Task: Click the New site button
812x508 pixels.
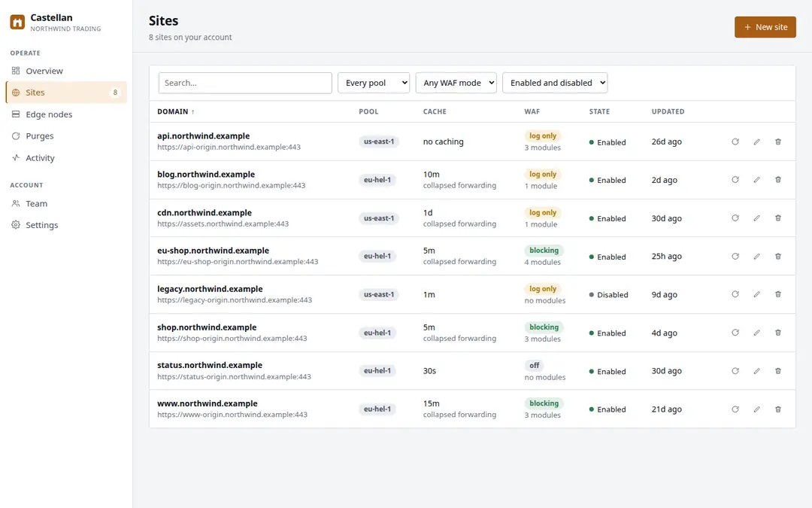Action: [x=765, y=27]
